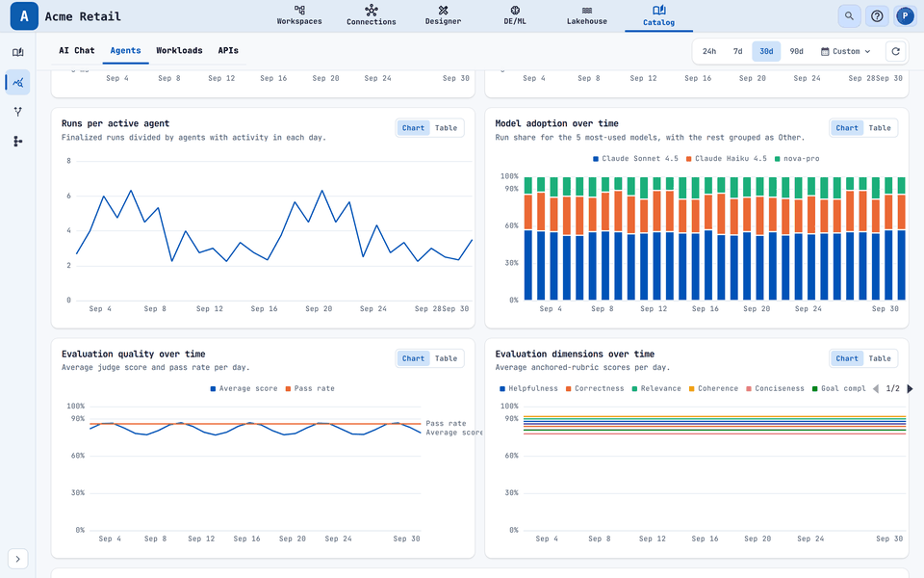Click the hierarchy tree icon in left sidebar

17,141
